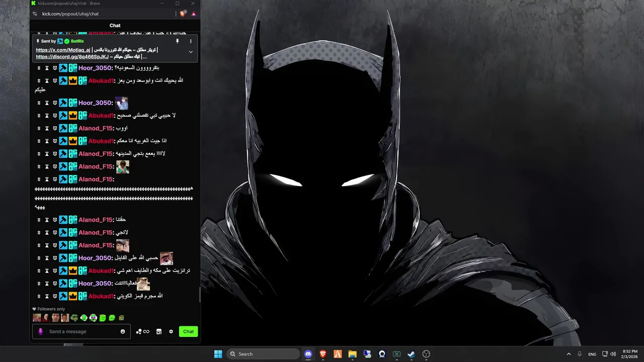Viewport: 644px width, 362px height.
Task: Click the Windows Start button
Action: coord(218,354)
